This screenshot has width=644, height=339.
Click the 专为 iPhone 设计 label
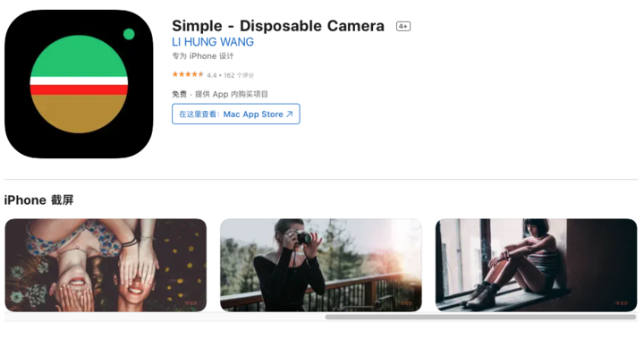point(203,56)
